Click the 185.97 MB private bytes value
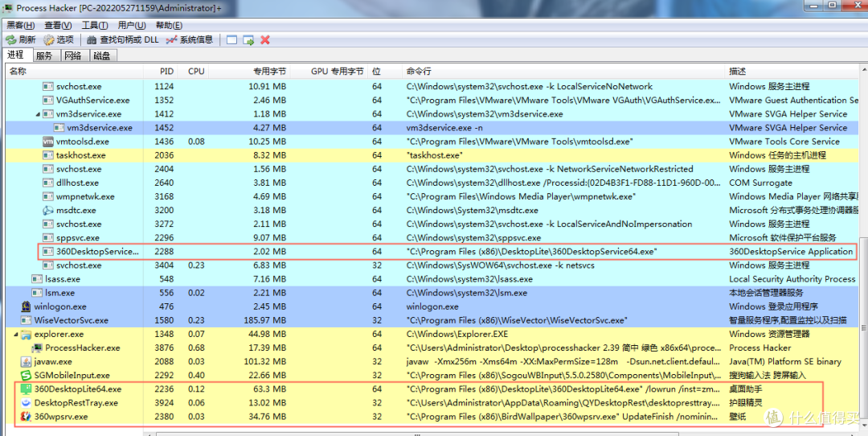This screenshot has height=436, width=868. click(x=267, y=321)
